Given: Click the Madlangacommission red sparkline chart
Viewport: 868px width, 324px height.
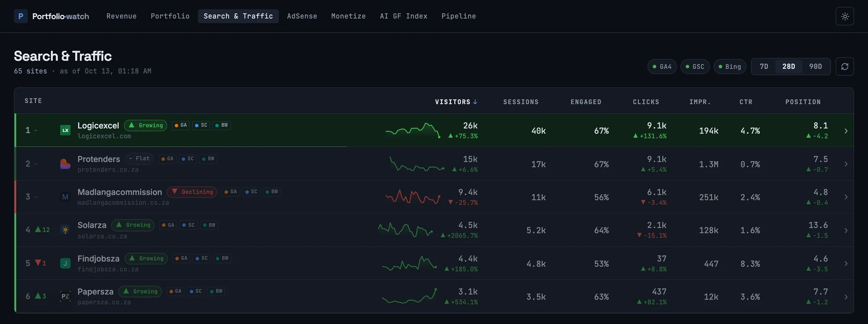Looking at the screenshot, I should pos(413,197).
